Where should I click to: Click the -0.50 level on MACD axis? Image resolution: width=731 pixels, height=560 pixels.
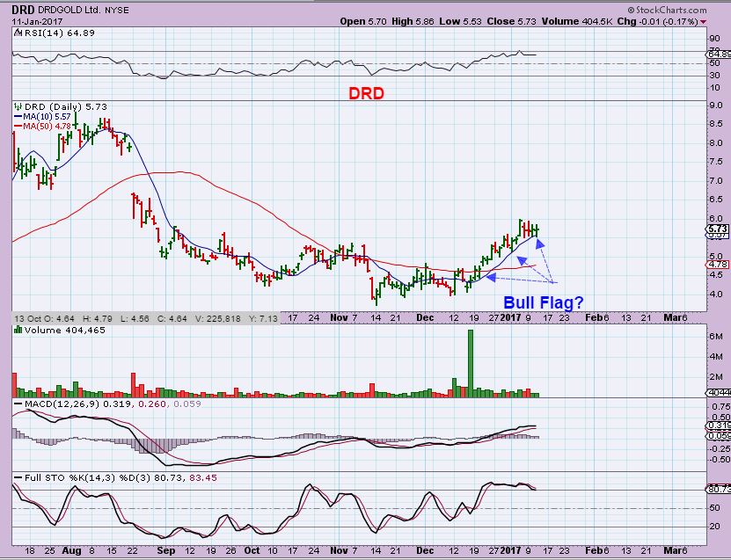click(x=720, y=460)
